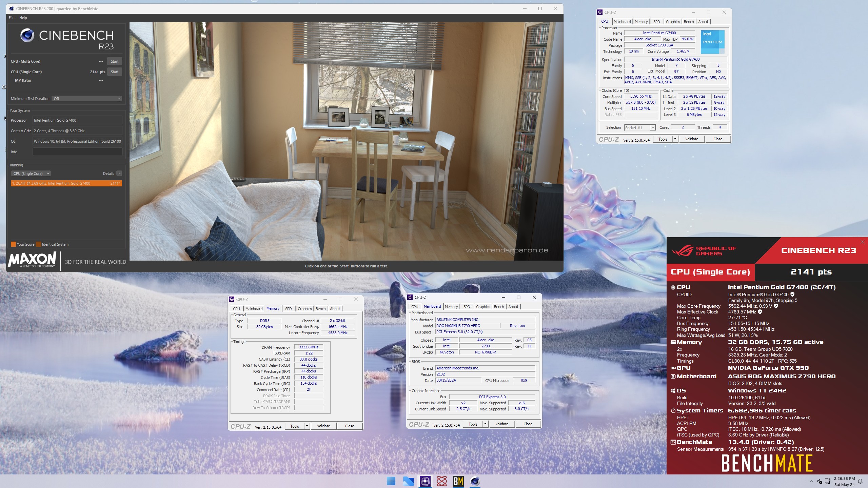The image size is (868, 488).
Task: Select SPD tab in Memory CPU-Z window
Action: tap(288, 309)
